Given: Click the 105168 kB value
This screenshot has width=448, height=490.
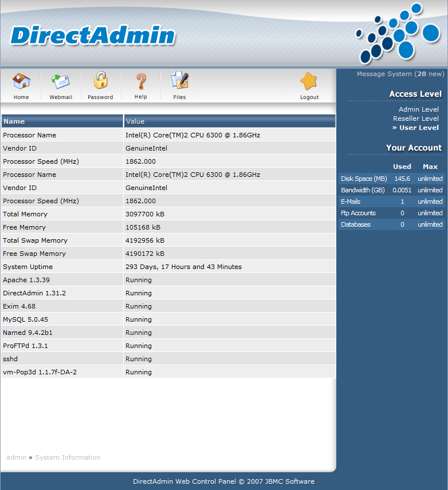Looking at the screenshot, I should point(143,227).
